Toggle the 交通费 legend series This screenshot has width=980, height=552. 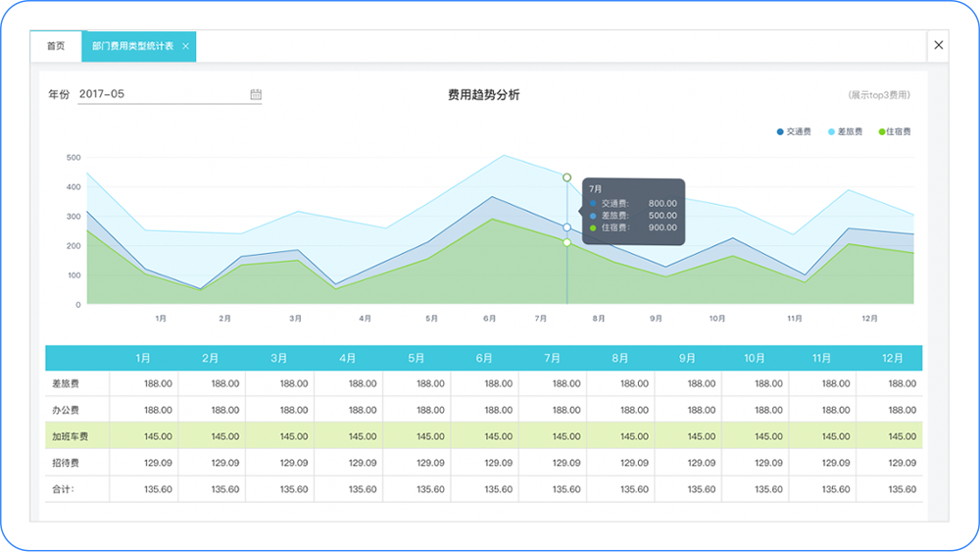pos(794,131)
